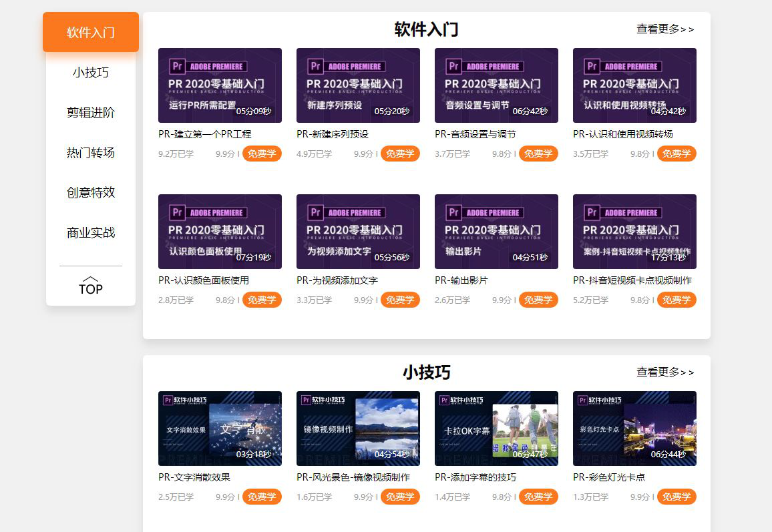The image size is (772, 532).
Task: Open 认识和使用视频转场 video thumbnail
Action: (634, 85)
